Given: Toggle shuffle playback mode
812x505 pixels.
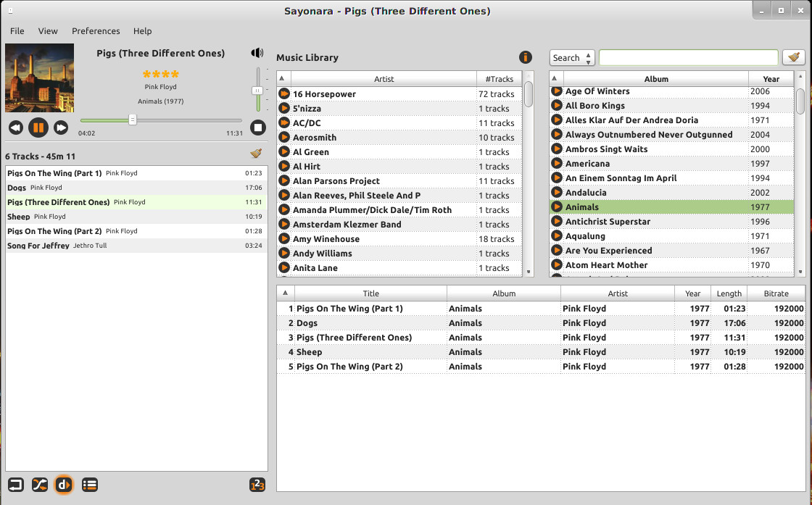Looking at the screenshot, I should point(40,485).
